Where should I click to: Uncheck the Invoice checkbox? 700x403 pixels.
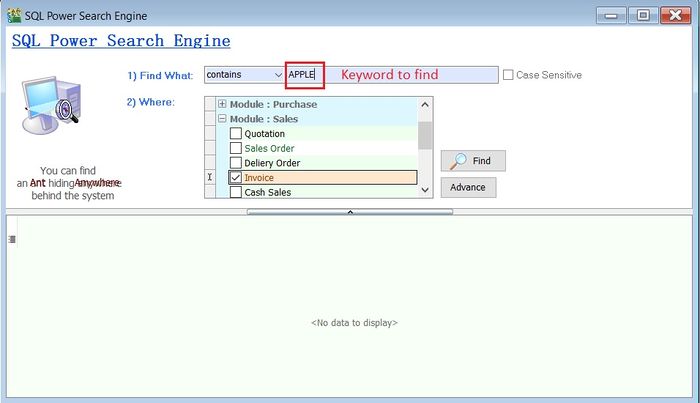236,177
